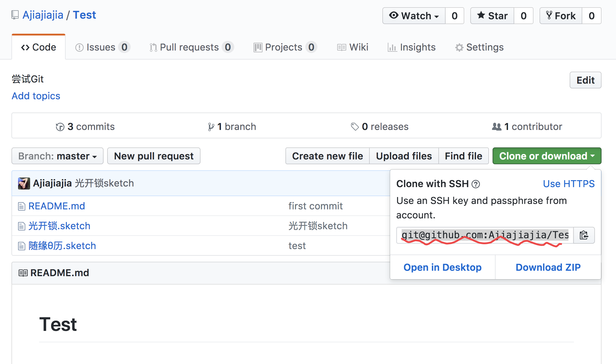Click the file icon next to README.md
This screenshot has height=364, width=616.
pos(22,206)
